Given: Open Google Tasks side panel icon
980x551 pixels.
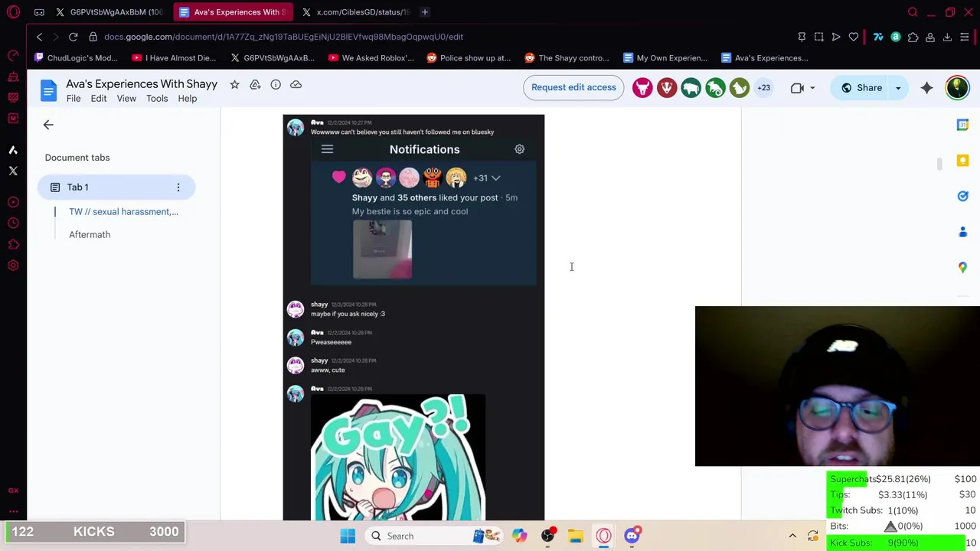Looking at the screenshot, I should (x=962, y=196).
